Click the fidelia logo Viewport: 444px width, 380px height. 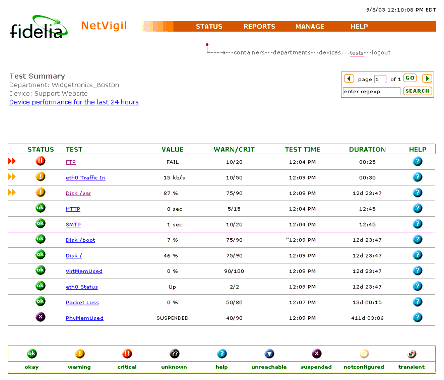coord(39,27)
